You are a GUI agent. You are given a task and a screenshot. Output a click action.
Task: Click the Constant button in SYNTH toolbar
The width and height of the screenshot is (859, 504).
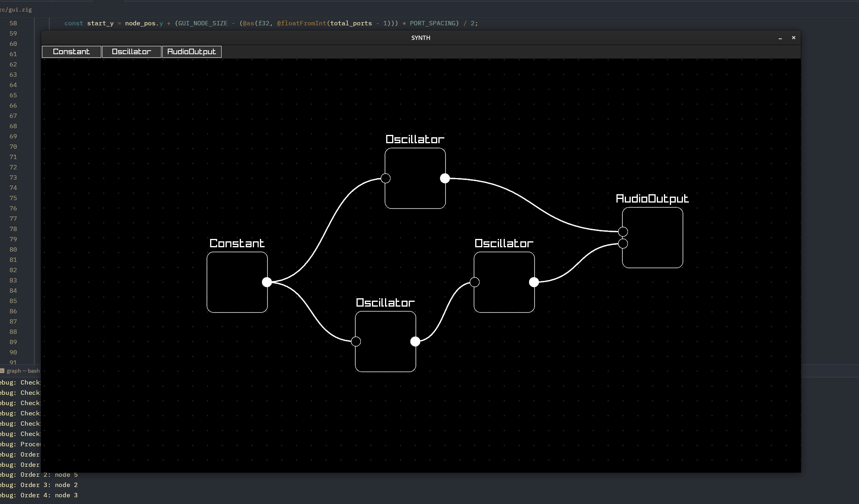pos(72,52)
